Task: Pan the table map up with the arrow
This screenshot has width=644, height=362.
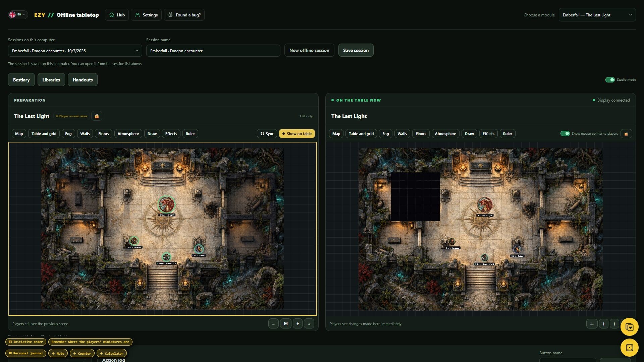Action: tap(603, 324)
